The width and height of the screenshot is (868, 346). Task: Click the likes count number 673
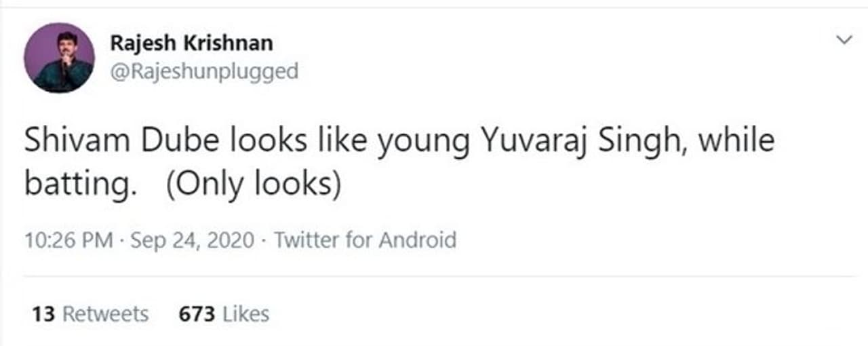pyautogui.click(x=197, y=314)
